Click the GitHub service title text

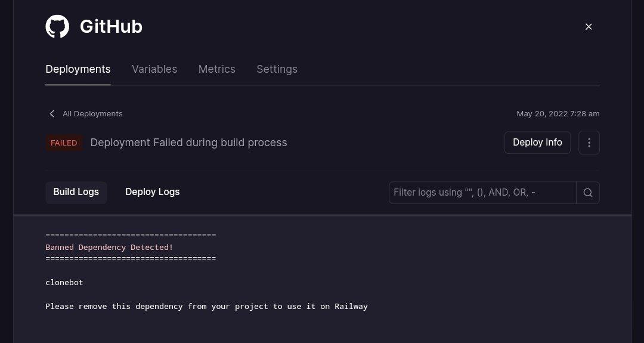tap(111, 27)
